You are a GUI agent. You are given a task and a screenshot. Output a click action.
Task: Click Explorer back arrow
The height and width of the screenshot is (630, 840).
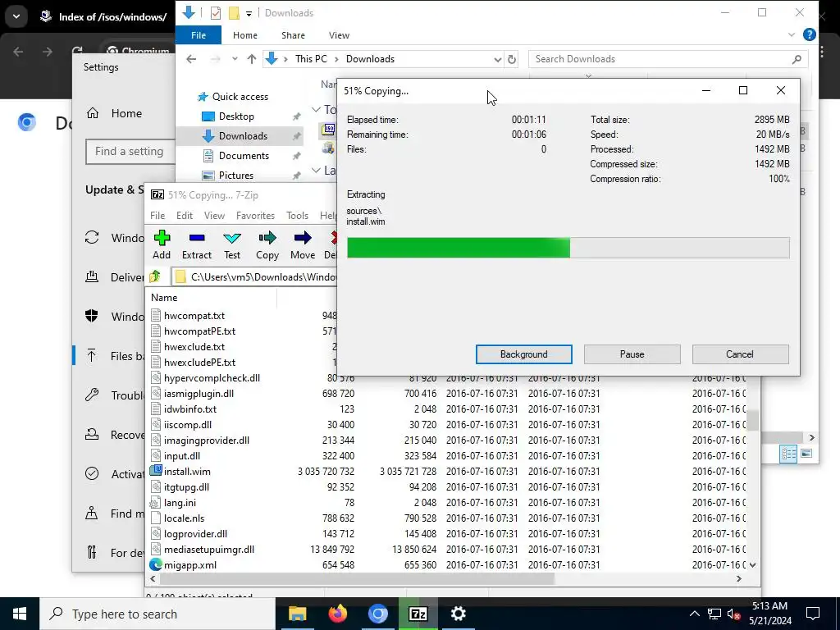(x=191, y=59)
